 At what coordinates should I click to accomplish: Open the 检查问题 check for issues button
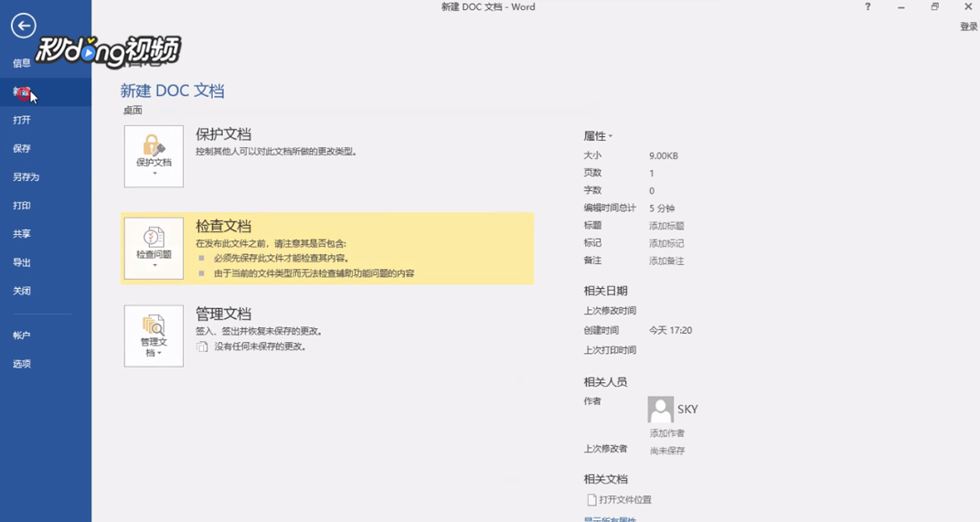coord(154,248)
